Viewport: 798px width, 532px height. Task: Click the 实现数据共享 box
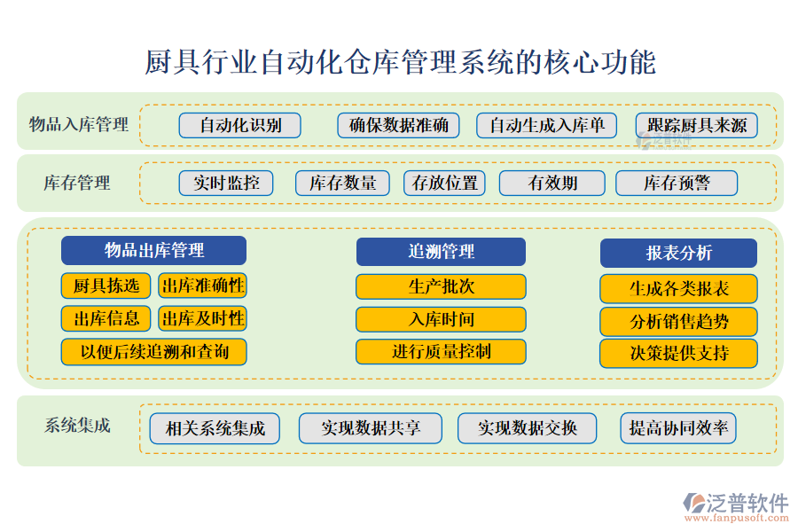(x=370, y=428)
